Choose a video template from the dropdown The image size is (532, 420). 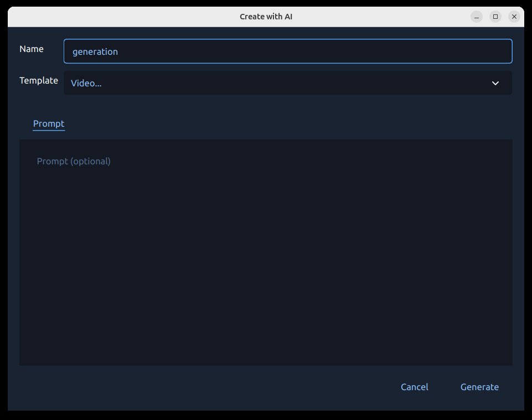tap(288, 83)
